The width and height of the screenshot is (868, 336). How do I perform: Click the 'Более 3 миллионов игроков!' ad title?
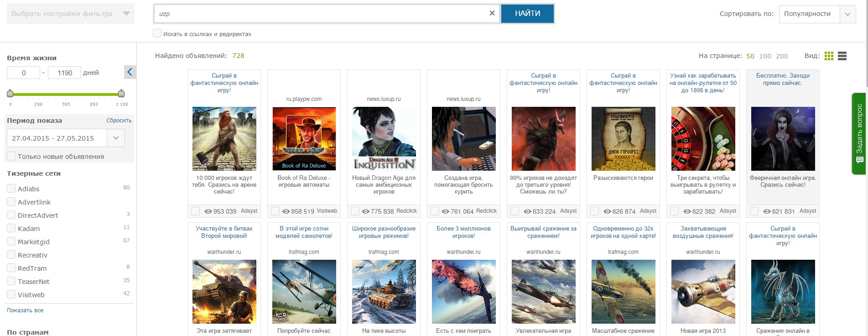(463, 232)
